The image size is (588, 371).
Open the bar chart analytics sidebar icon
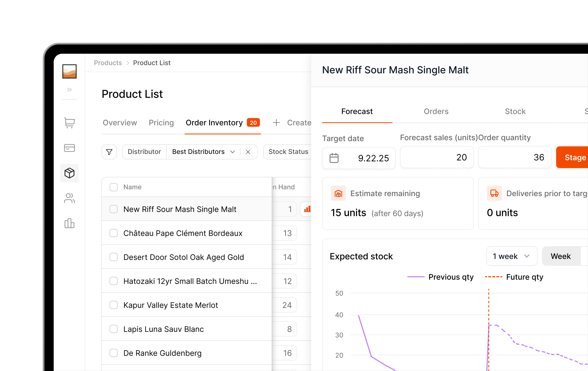coord(69,223)
